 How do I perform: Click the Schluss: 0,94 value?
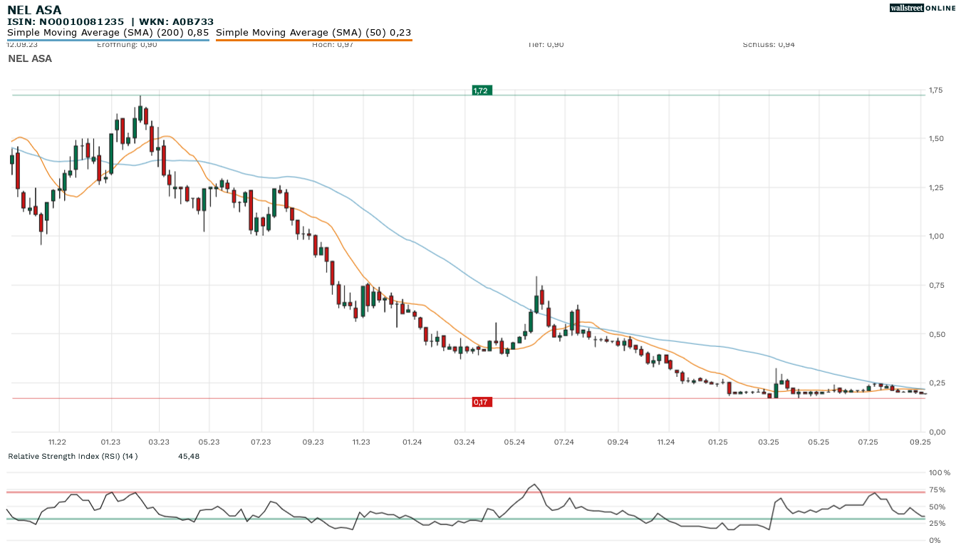(x=769, y=44)
